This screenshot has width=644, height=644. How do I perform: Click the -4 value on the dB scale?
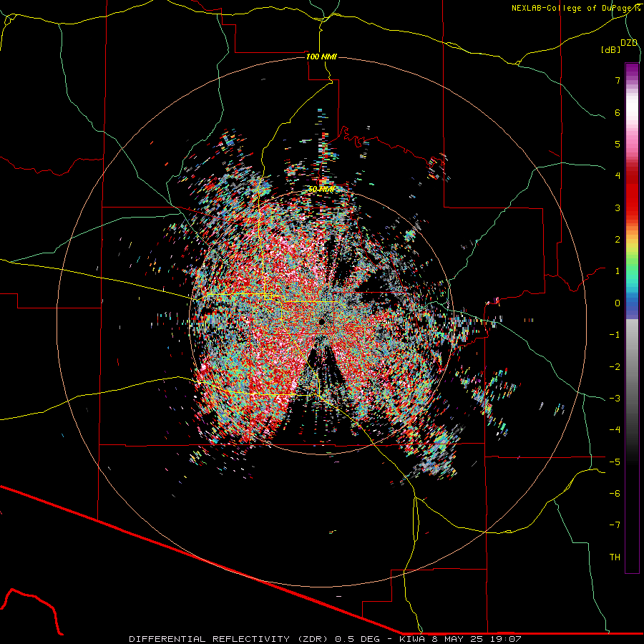pyautogui.click(x=615, y=429)
